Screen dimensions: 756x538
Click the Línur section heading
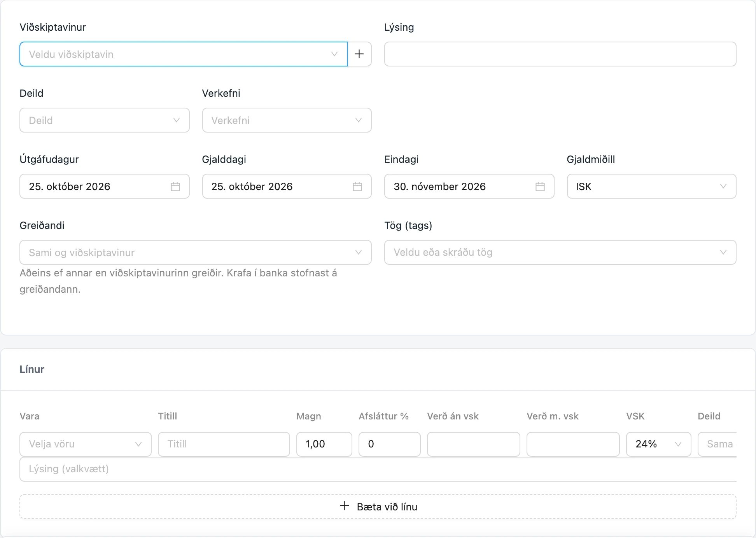click(32, 369)
